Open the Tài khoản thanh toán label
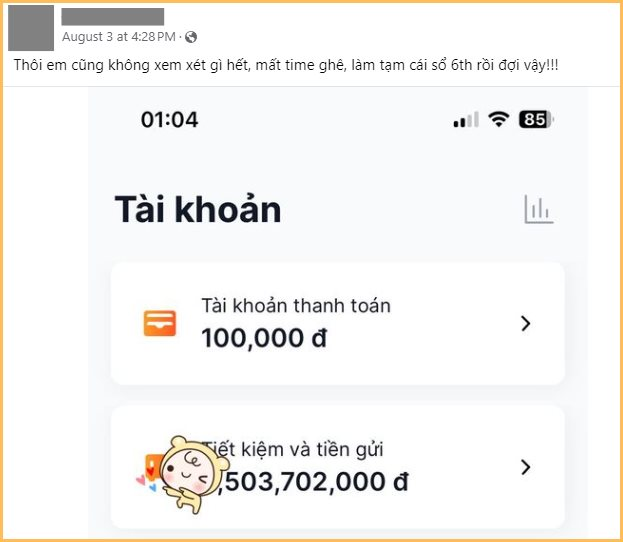The image size is (623, 542). (x=296, y=306)
